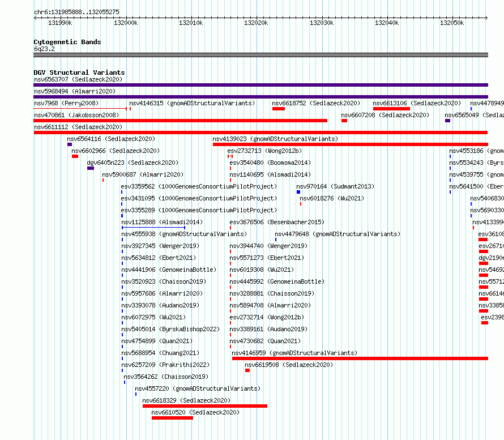Select nsv5405014 (ByrskaBishop2022) label
The height and width of the screenshot is (440, 504).
(x=170, y=329)
